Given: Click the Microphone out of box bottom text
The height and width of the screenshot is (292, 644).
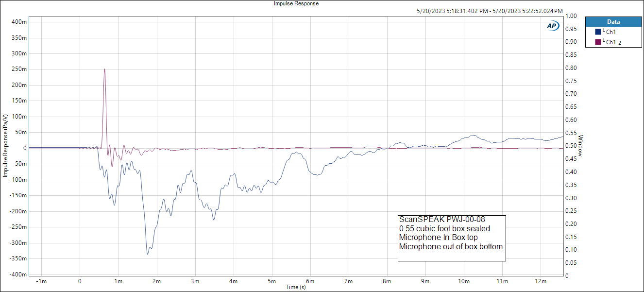Looking at the screenshot, I should [451, 246].
